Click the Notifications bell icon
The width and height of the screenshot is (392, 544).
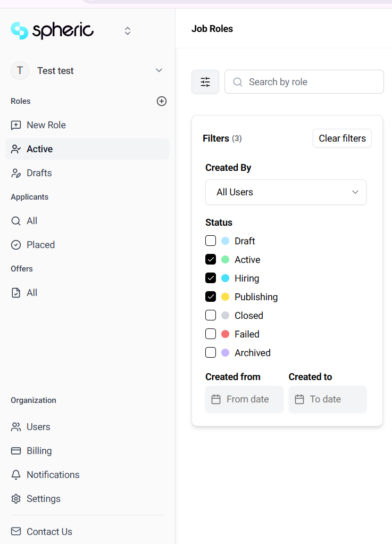(x=16, y=475)
